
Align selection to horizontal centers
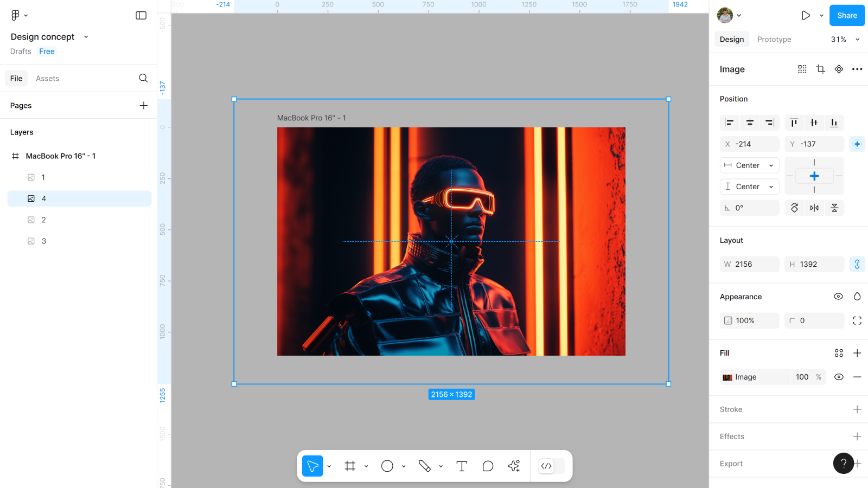point(750,123)
